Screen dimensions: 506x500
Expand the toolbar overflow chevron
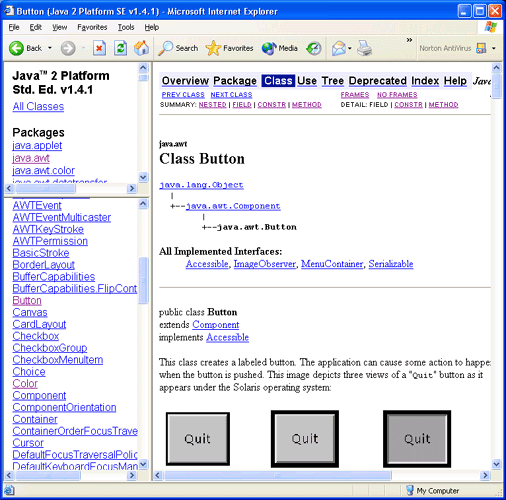[409, 40]
